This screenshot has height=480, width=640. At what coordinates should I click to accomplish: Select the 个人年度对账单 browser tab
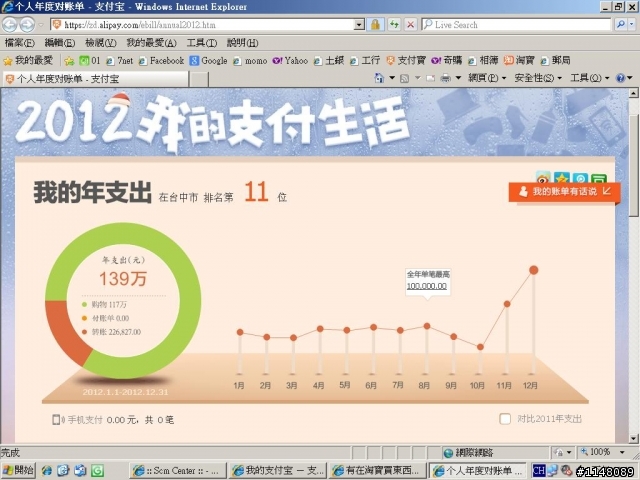[x=96, y=79]
